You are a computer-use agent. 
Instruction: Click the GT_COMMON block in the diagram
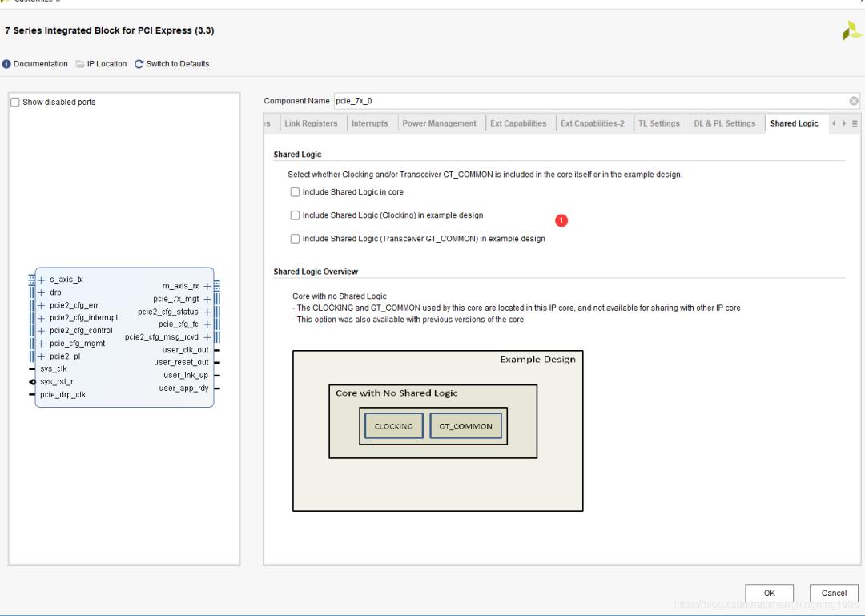(465, 426)
